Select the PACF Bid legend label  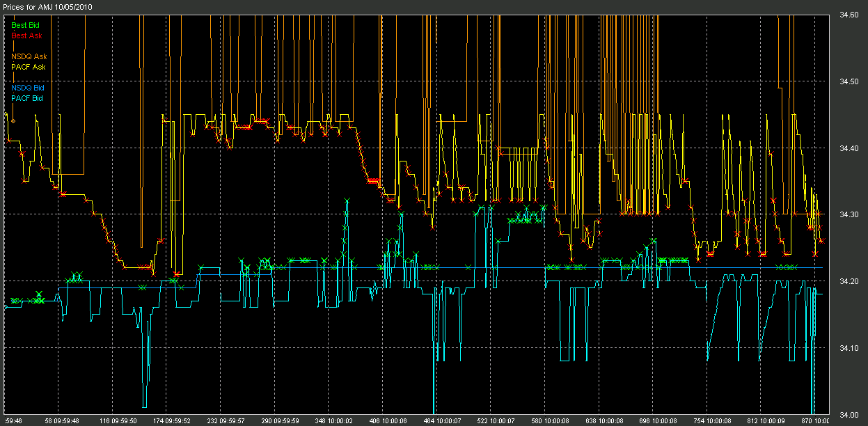coord(27,98)
